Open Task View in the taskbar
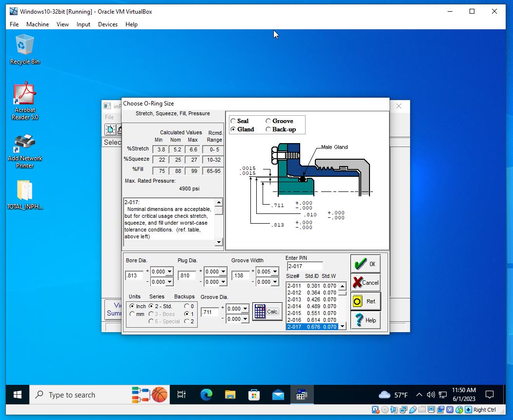Viewport: 513px width, 420px height. 181,395
